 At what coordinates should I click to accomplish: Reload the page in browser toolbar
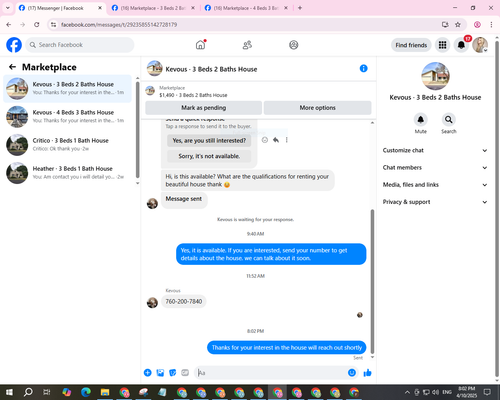[37, 24]
